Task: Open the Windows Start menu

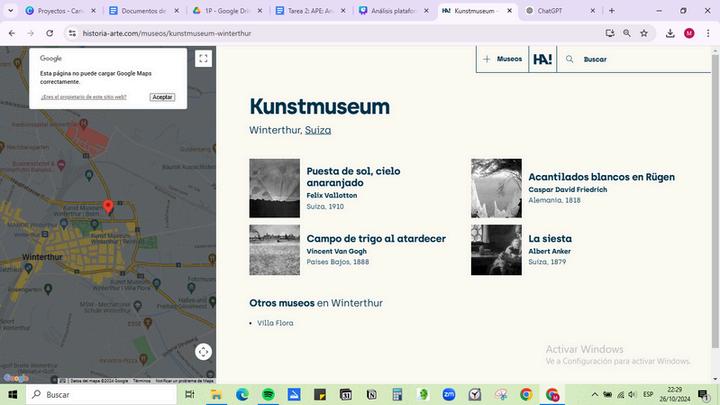Action: (13, 394)
